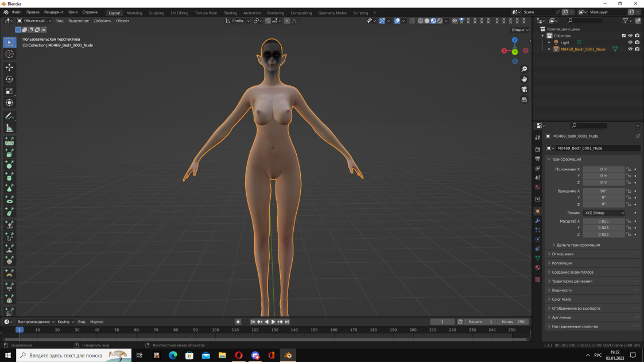Select the Move tool
644x362 pixels.
click(x=9, y=67)
